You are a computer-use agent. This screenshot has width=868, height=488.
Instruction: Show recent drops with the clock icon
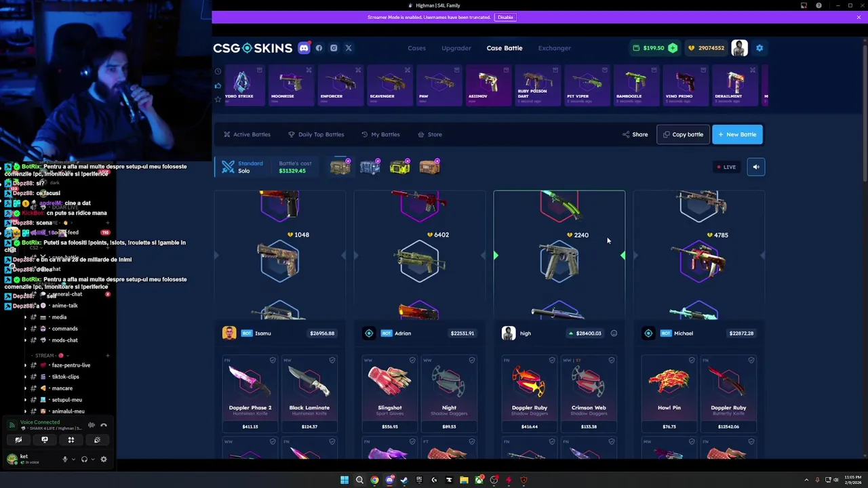click(218, 71)
